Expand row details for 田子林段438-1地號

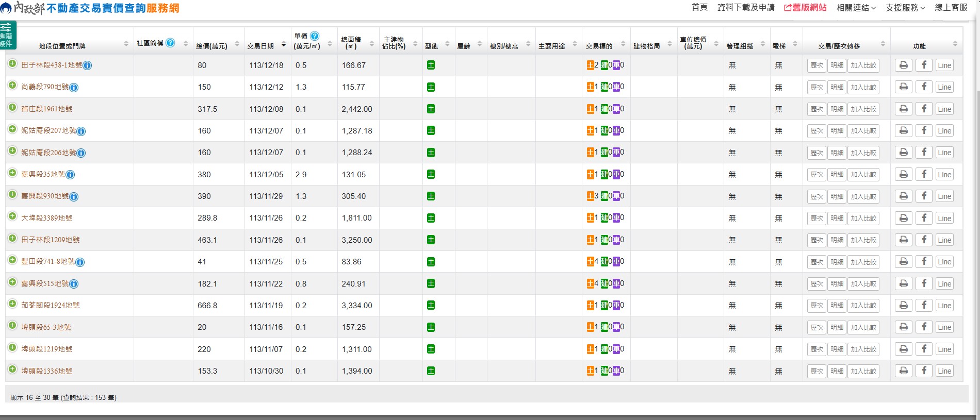tap(12, 64)
